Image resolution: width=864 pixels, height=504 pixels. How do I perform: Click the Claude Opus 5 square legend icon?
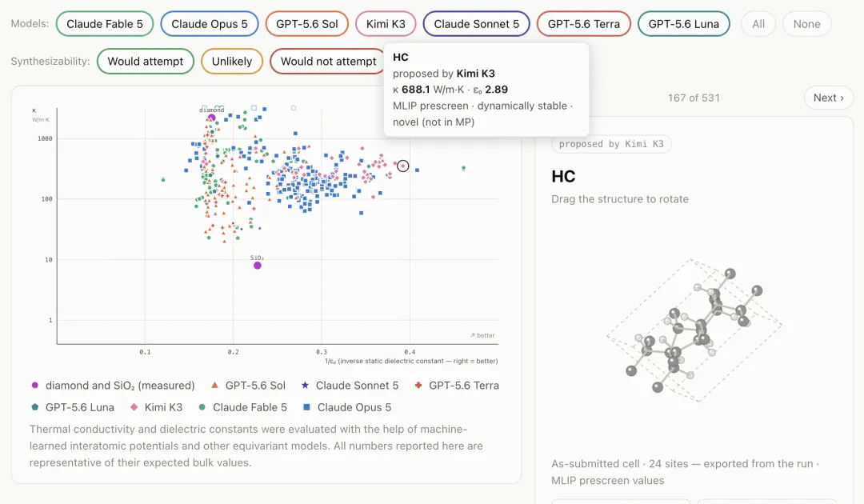tap(307, 407)
